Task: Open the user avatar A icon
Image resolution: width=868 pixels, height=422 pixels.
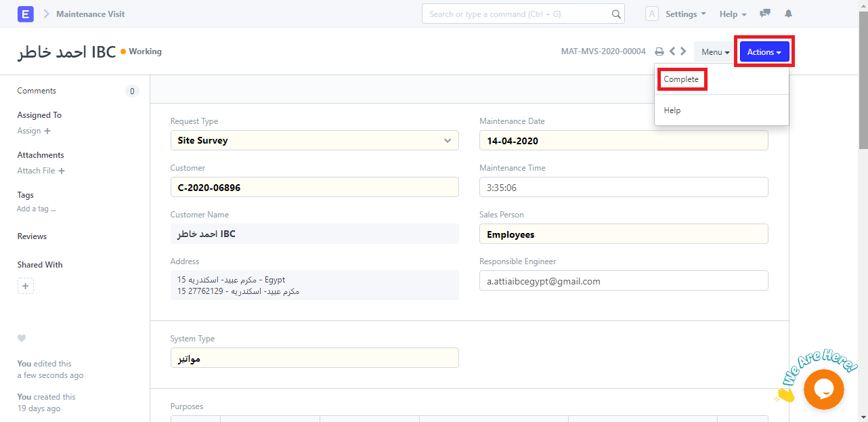Action: (x=652, y=14)
